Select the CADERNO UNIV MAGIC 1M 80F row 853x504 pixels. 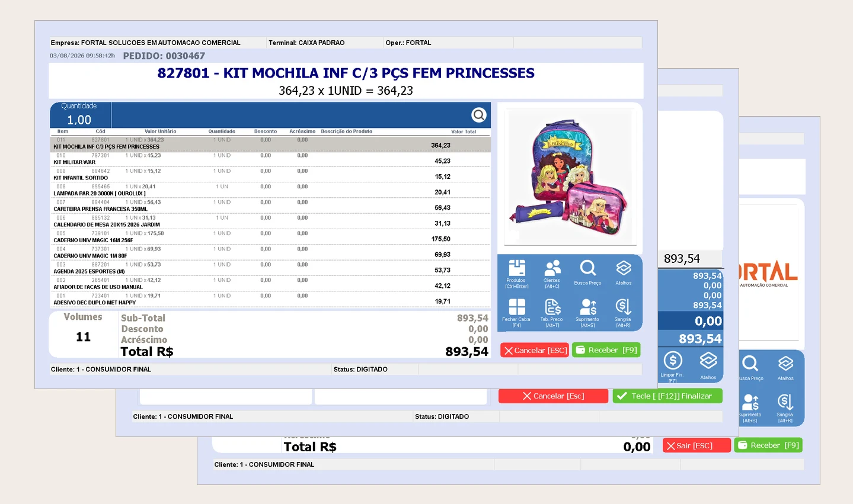click(x=270, y=252)
